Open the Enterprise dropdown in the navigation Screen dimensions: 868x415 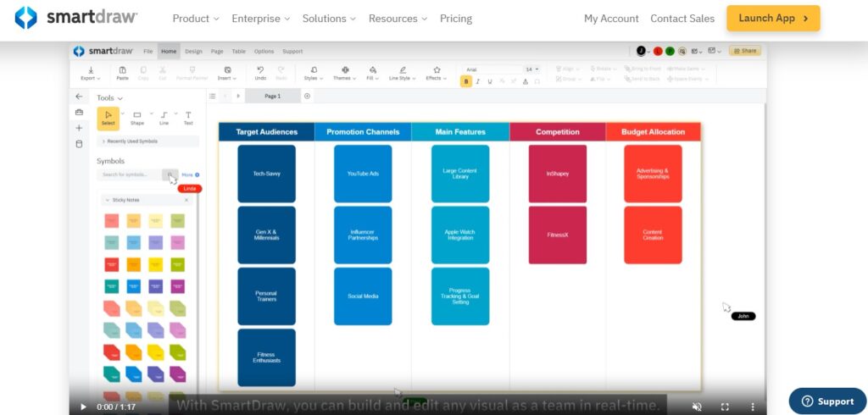click(x=260, y=18)
